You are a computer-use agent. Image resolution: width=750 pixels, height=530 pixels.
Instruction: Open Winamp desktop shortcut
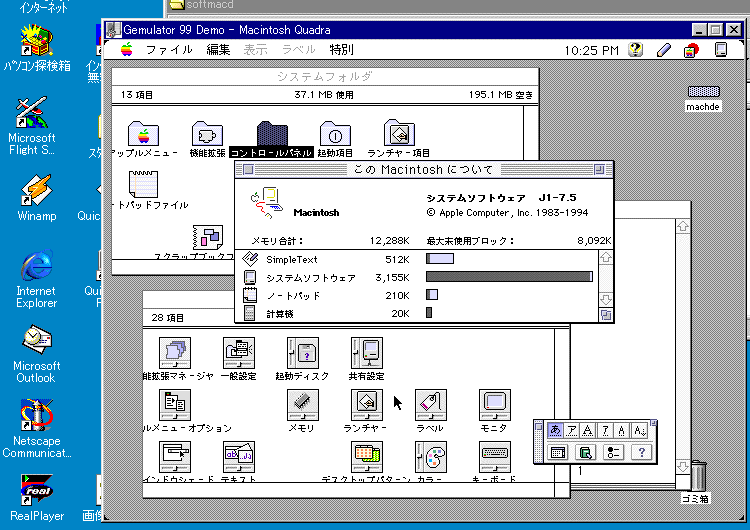click(x=37, y=198)
